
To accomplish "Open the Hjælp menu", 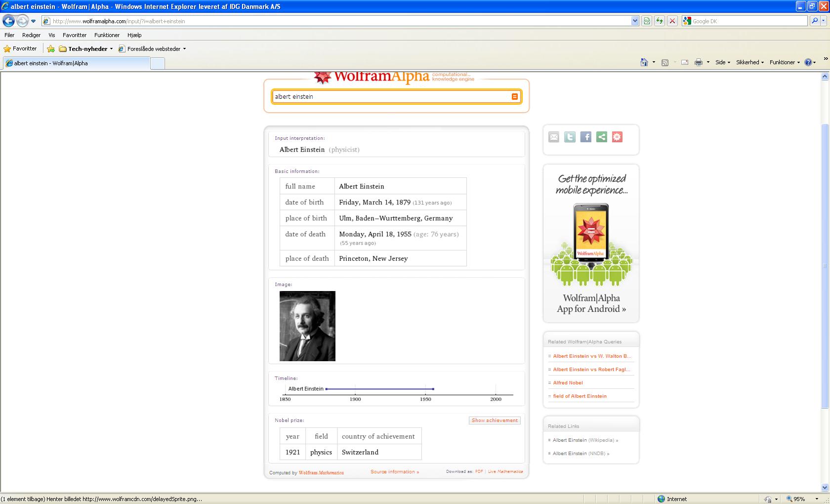I will click(134, 35).
